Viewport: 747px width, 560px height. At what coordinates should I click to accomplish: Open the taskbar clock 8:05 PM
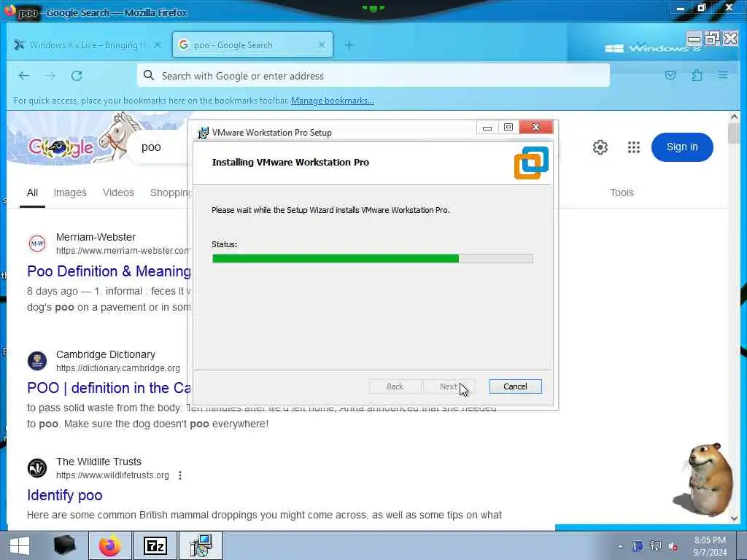click(710, 546)
